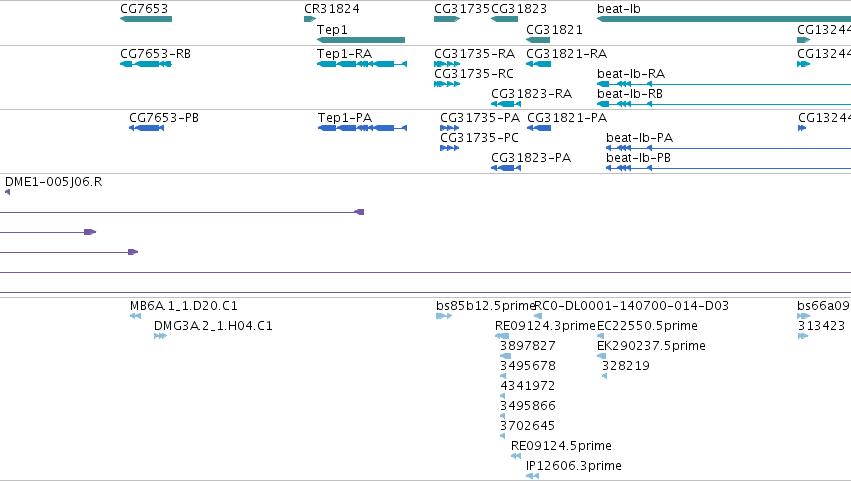
Task: Open the beat-Ib-PA protein label
Action: (639, 137)
